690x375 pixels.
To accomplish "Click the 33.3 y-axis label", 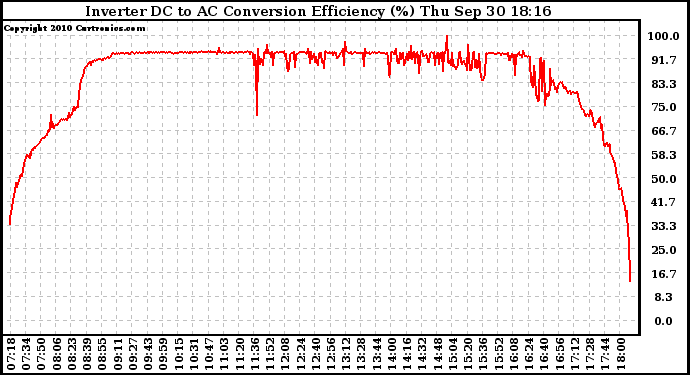I will tap(664, 226).
